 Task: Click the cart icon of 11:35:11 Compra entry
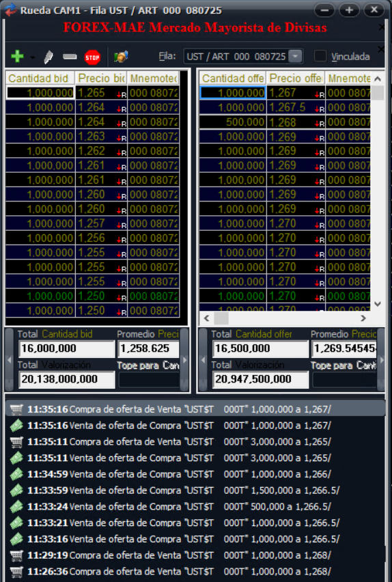pos(16,442)
